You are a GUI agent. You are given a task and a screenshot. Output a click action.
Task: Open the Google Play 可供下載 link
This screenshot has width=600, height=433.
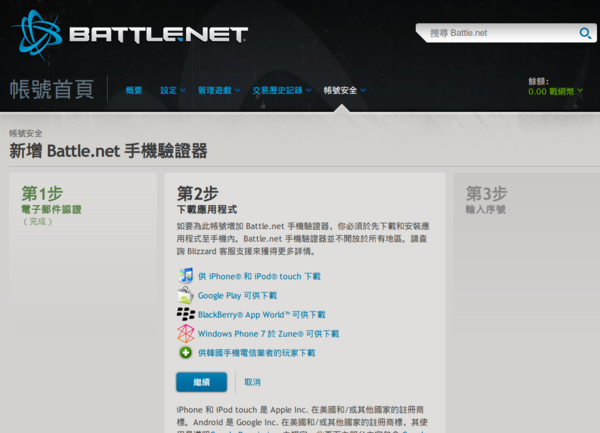click(237, 295)
